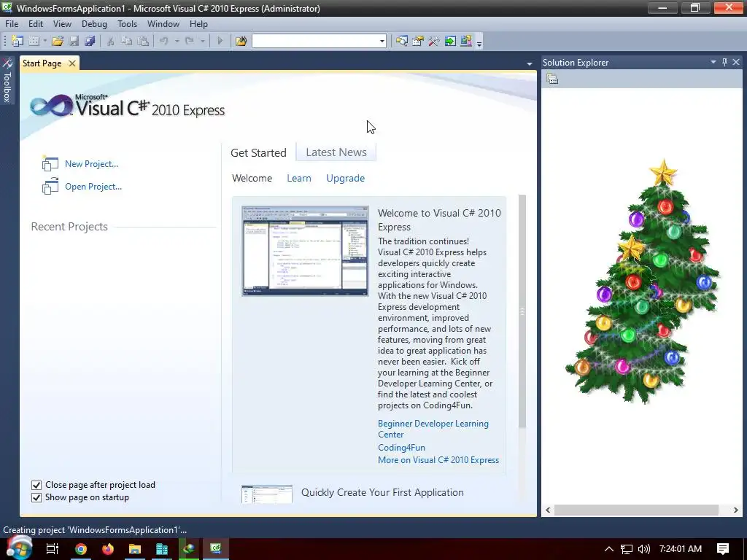
Task: Expand the Redo history dropdown arrow
Action: coord(203,42)
